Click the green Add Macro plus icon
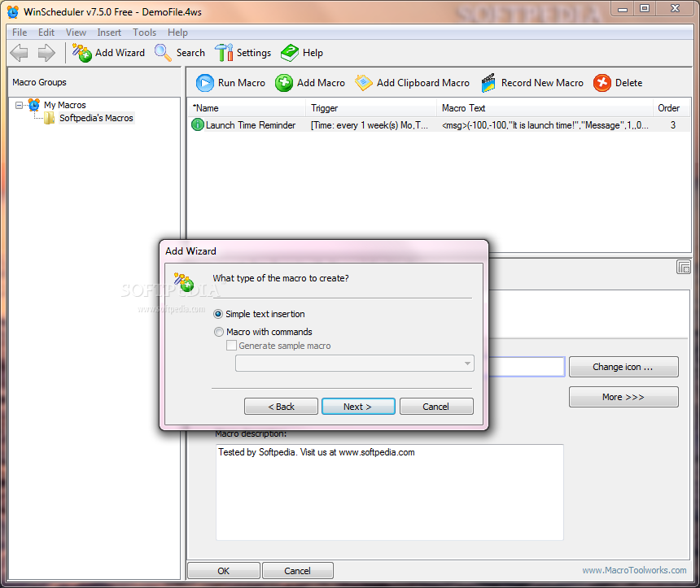Image resolution: width=700 pixels, height=588 pixels. (284, 83)
